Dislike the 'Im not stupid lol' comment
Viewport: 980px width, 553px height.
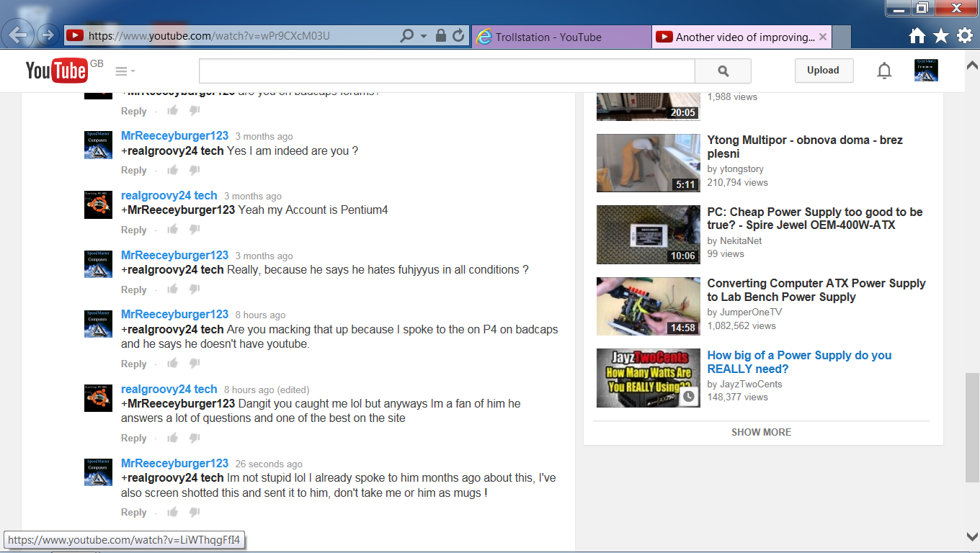194,513
